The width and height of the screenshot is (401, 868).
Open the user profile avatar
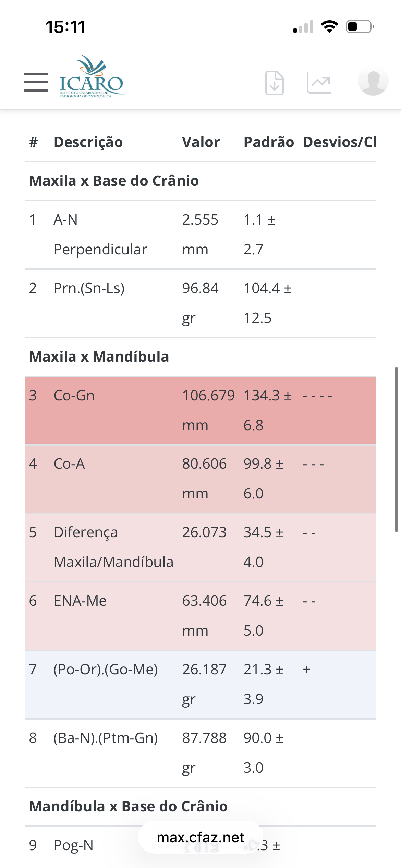point(373,81)
